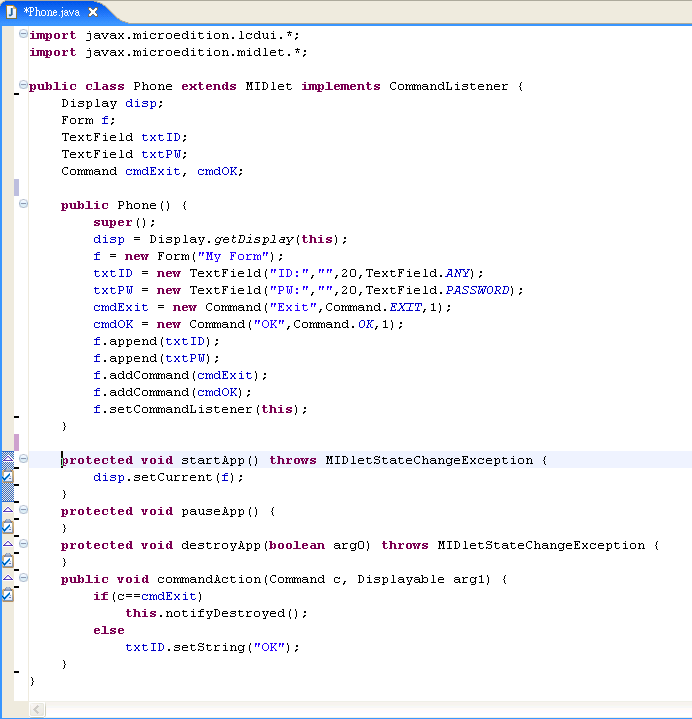Screen dimensions: 692x719
Task: Click the 'extends' keyword
Action: click(x=209, y=86)
